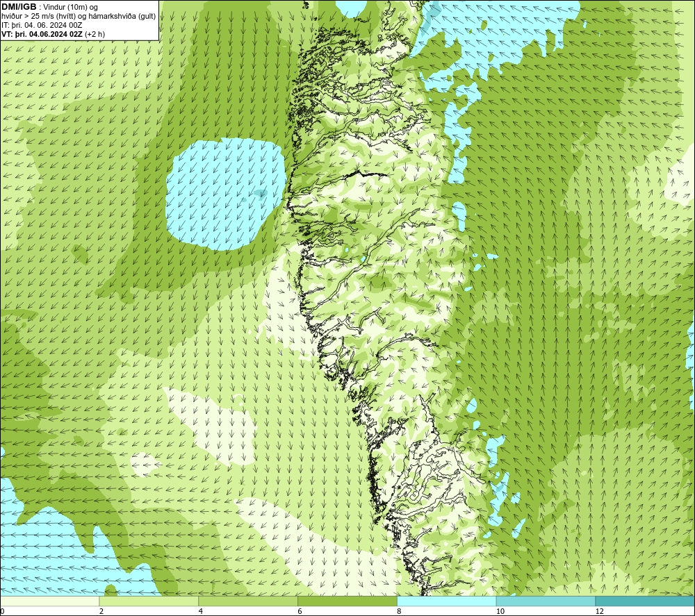Image resolution: width=695 pixels, height=616 pixels.
Task: Click the scale label '4'
Action: pyautogui.click(x=201, y=611)
